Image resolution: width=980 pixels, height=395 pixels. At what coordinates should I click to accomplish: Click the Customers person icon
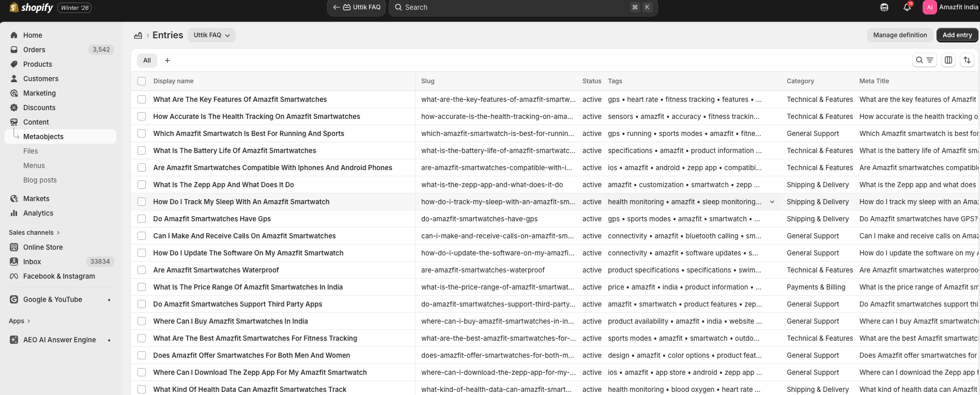pos(14,79)
